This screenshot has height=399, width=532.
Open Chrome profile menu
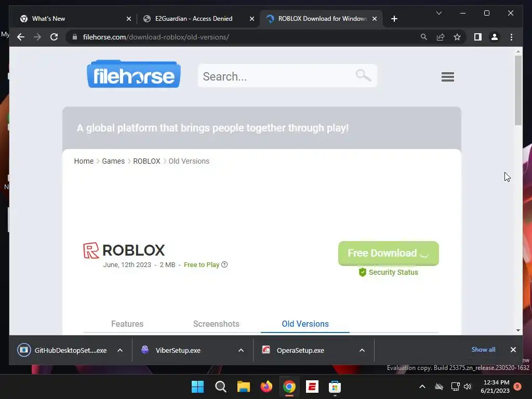click(495, 37)
